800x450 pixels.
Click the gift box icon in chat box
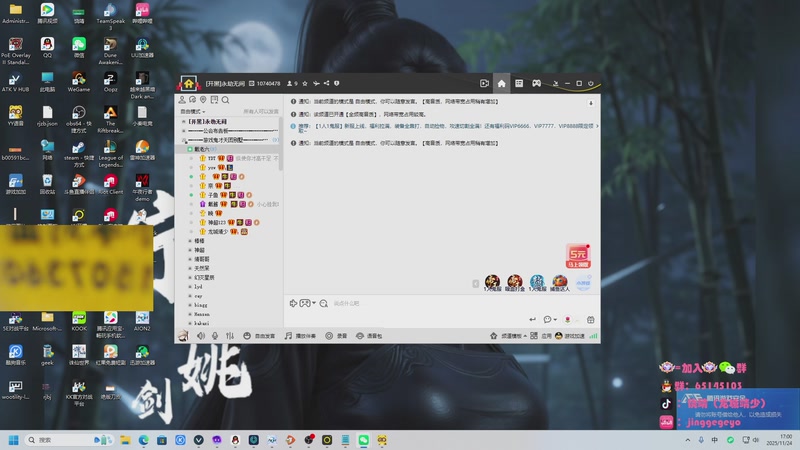[590, 319]
